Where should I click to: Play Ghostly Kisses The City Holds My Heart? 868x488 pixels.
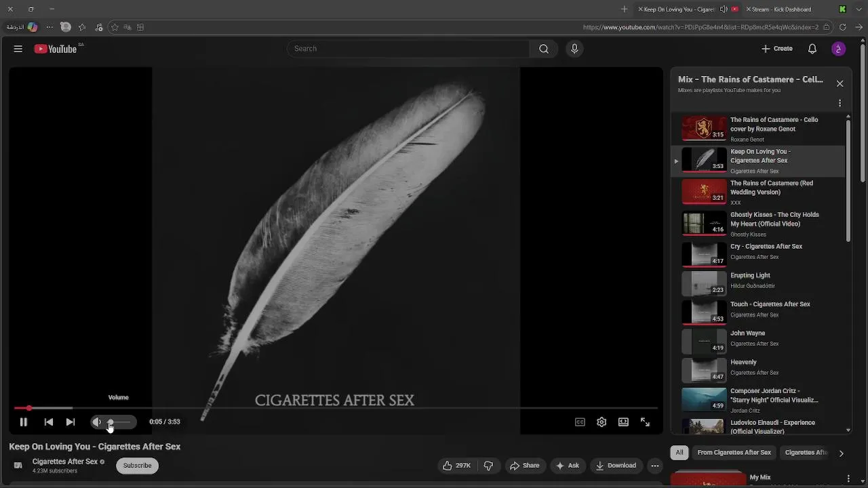click(x=759, y=224)
